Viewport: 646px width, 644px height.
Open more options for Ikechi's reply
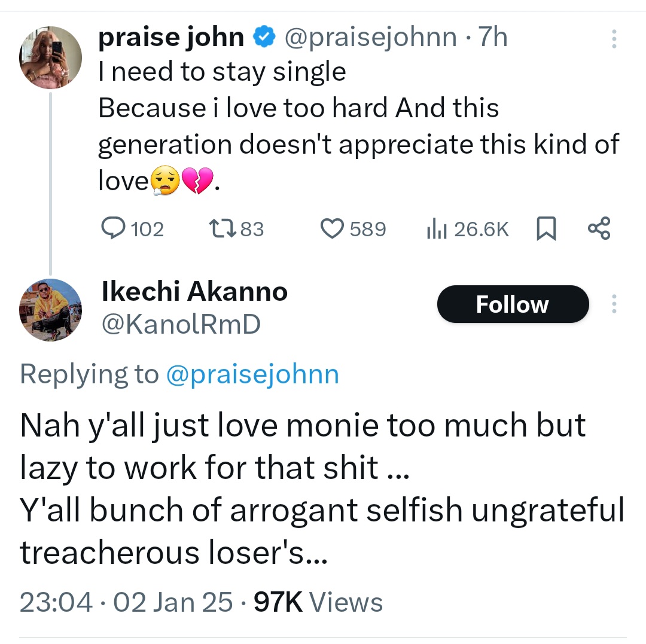click(613, 304)
